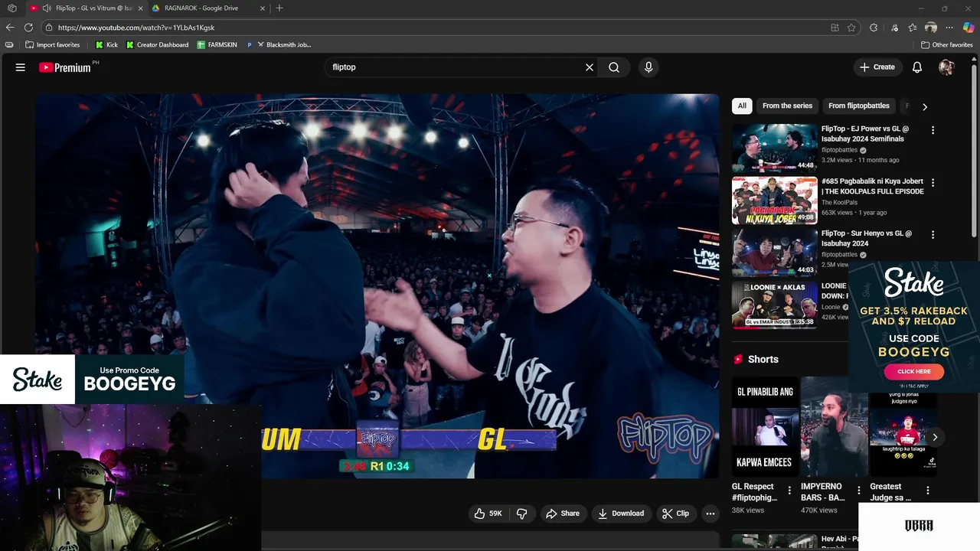Open the Sur Henyo vs GL thumbnail
Image resolution: width=980 pixels, height=551 pixels.
[774, 253]
